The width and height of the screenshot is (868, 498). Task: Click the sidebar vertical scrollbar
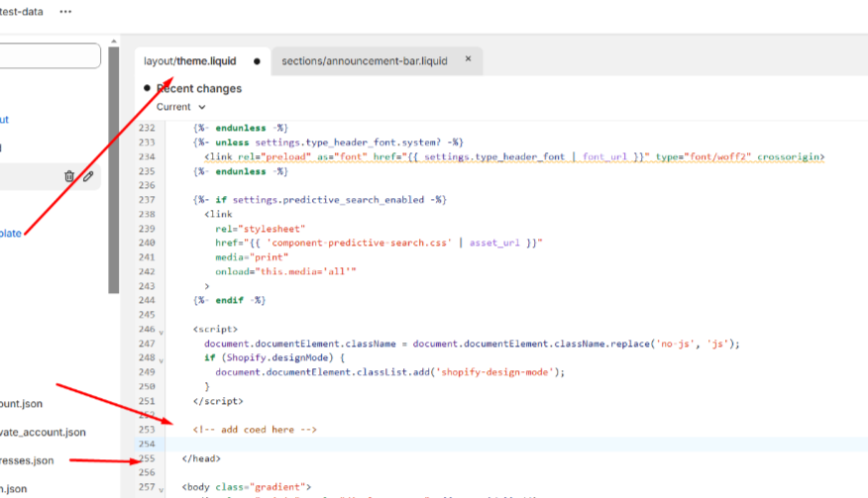pyautogui.click(x=114, y=170)
